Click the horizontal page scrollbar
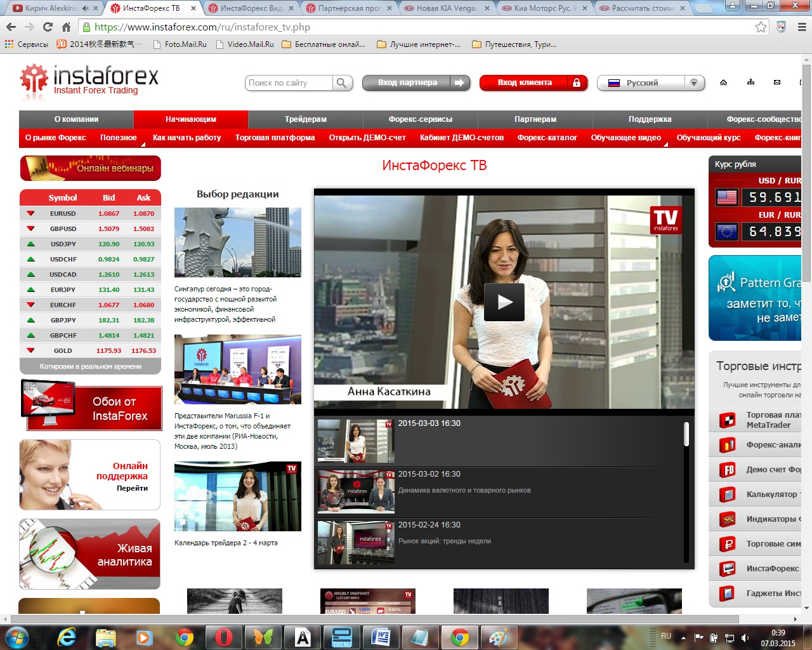Viewport: 812px width, 650px height. tap(374, 619)
